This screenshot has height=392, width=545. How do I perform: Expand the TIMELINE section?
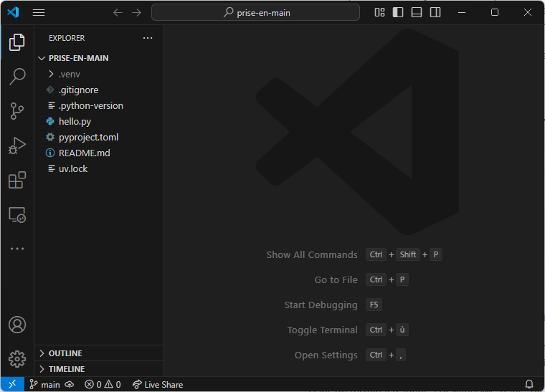click(x=99, y=369)
